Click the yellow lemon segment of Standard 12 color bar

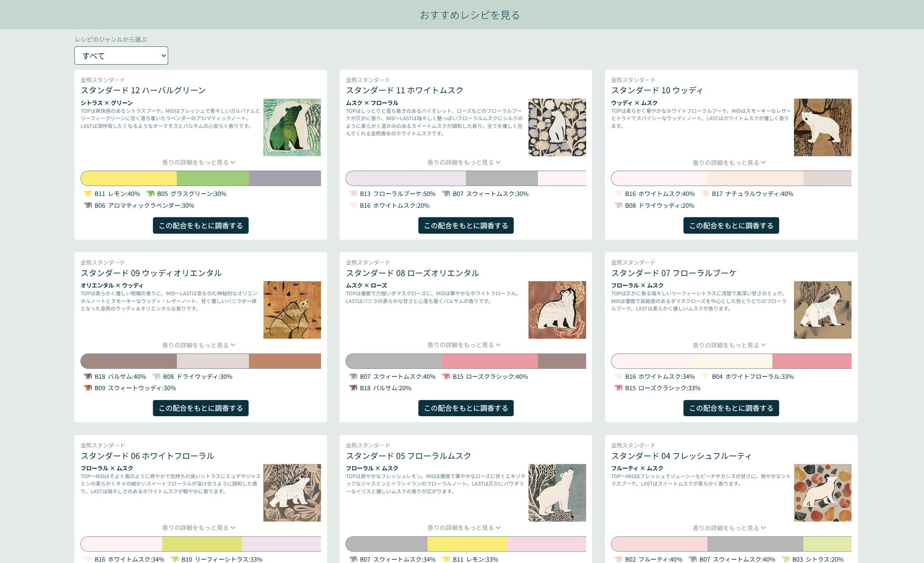click(x=129, y=179)
